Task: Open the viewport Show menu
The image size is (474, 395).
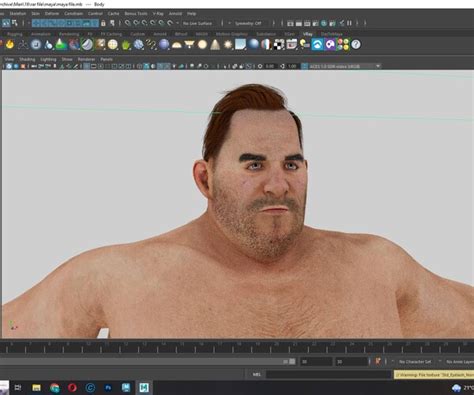Action: click(67, 59)
